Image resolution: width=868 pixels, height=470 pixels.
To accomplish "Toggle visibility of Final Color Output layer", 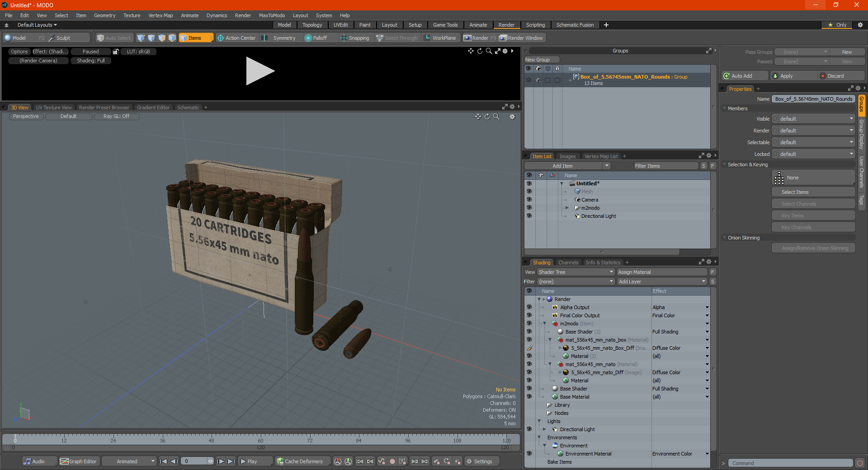I will [x=529, y=315].
